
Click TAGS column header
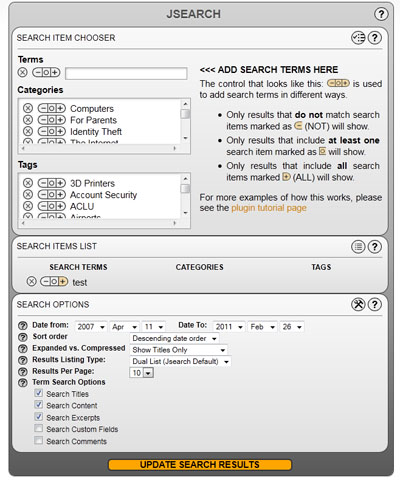(x=321, y=267)
